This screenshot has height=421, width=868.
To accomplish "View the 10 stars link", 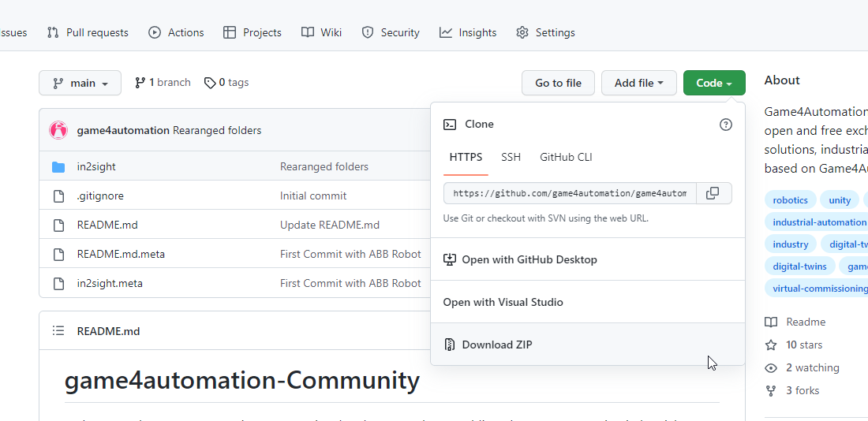I will coord(794,345).
